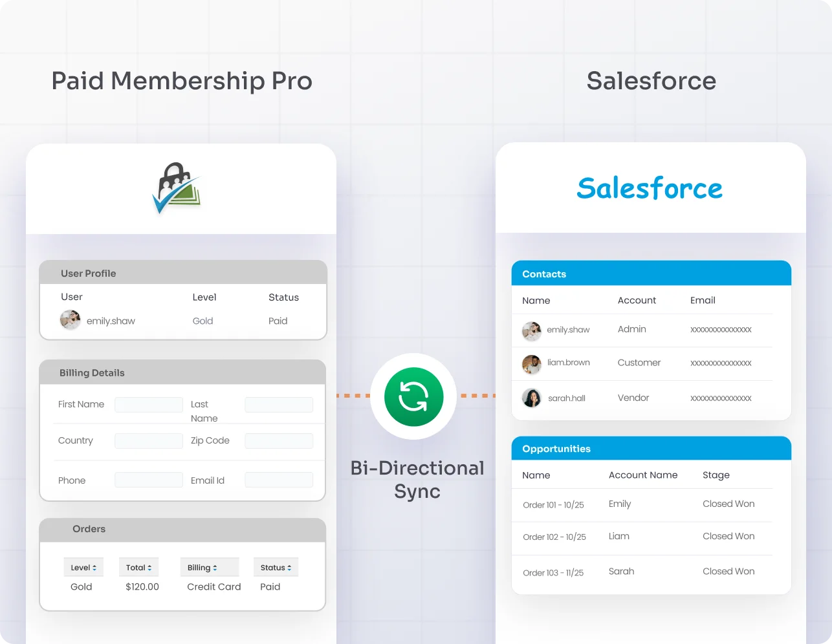
Task: Open the Total sort dropdown in Orders
Action: coord(139,568)
